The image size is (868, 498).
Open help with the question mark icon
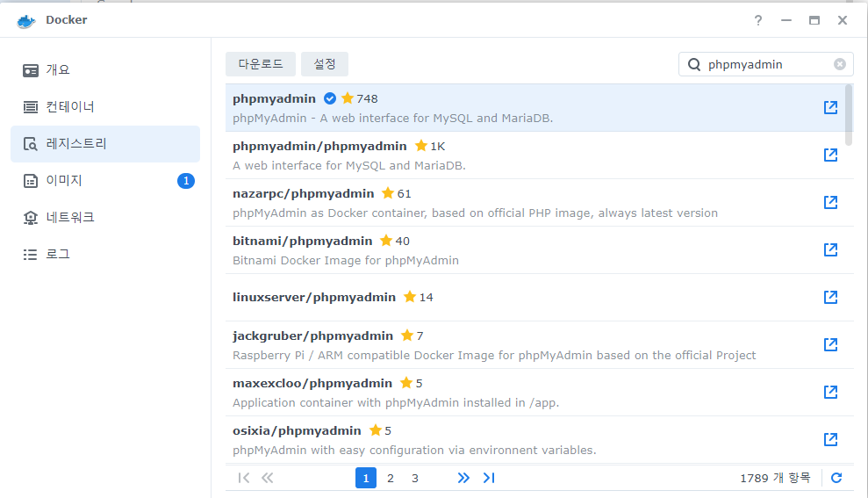(757, 20)
